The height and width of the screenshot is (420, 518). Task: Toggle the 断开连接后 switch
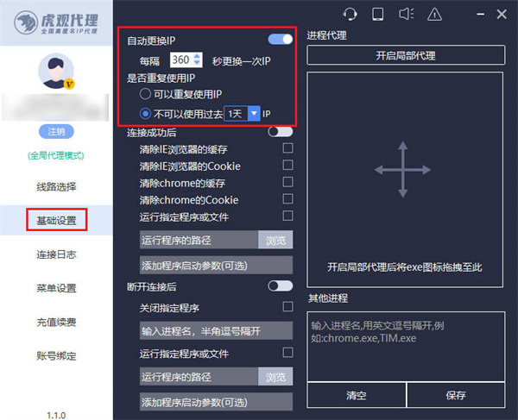(x=281, y=285)
